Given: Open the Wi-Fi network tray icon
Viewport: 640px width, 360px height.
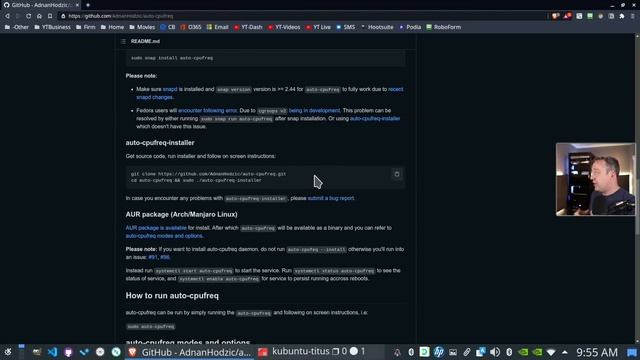Looking at the screenshot, I should [x=551, y=352].
